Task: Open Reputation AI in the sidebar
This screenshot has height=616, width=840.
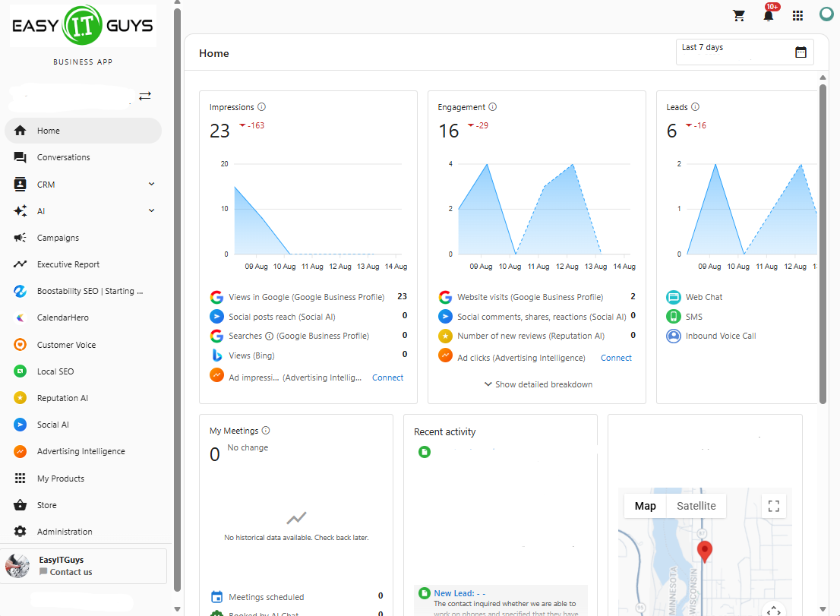Action: click(x=83, y=398)
